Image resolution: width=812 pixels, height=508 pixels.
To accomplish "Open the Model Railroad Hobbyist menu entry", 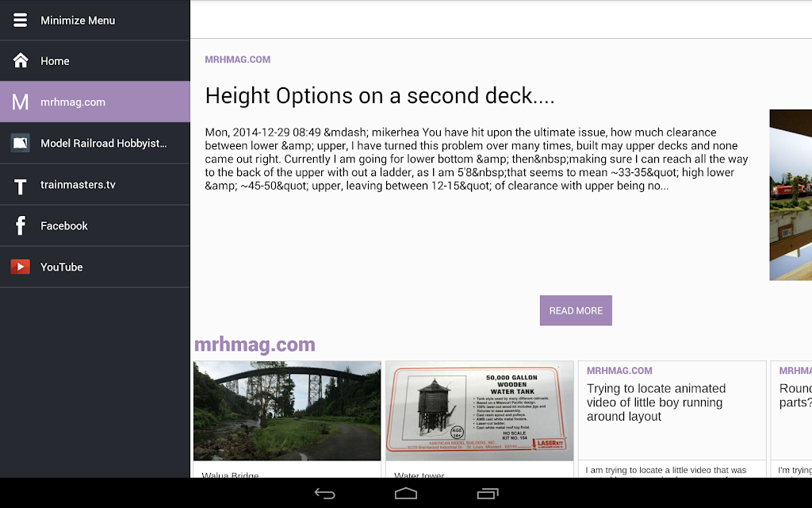I will tap(95, 143).
